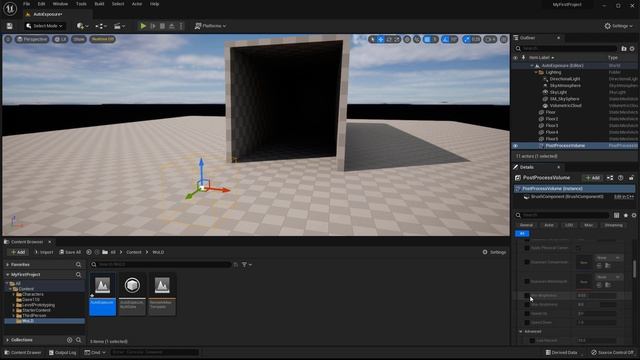Viewport: 640px width, 360px height.
Task: Click in the Outliner search field
Action: [x=565, y=49]
